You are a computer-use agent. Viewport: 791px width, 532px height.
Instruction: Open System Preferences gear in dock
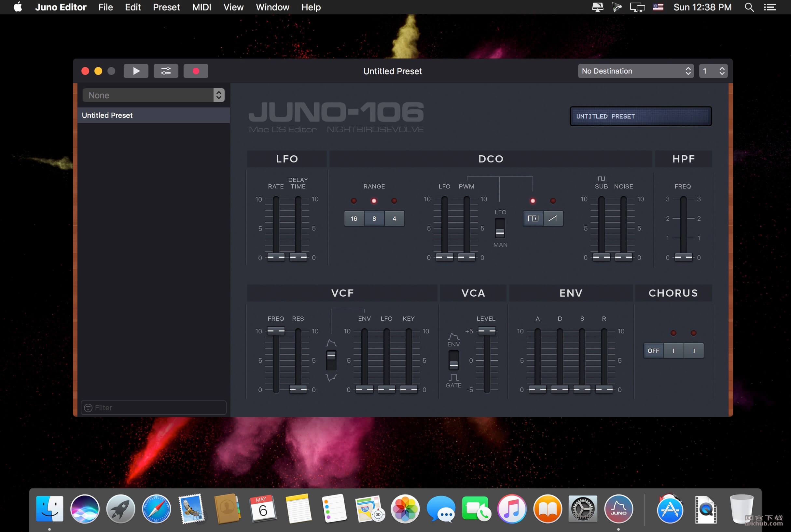pyautogui.click(x=583, y=509)
